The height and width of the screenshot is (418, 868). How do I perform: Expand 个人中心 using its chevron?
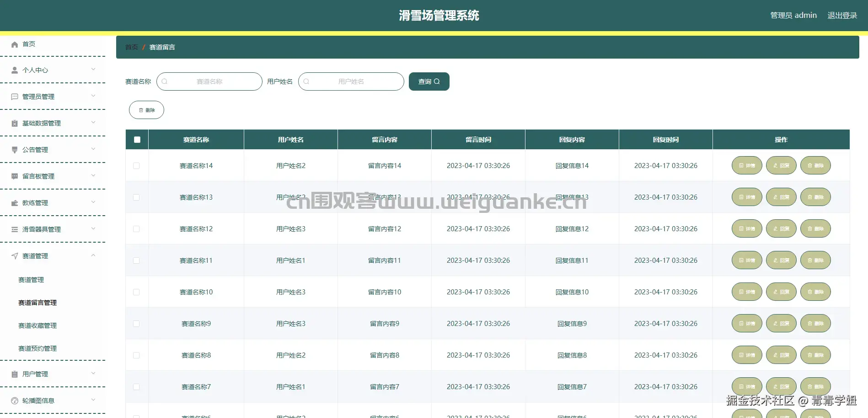(93, 70)
